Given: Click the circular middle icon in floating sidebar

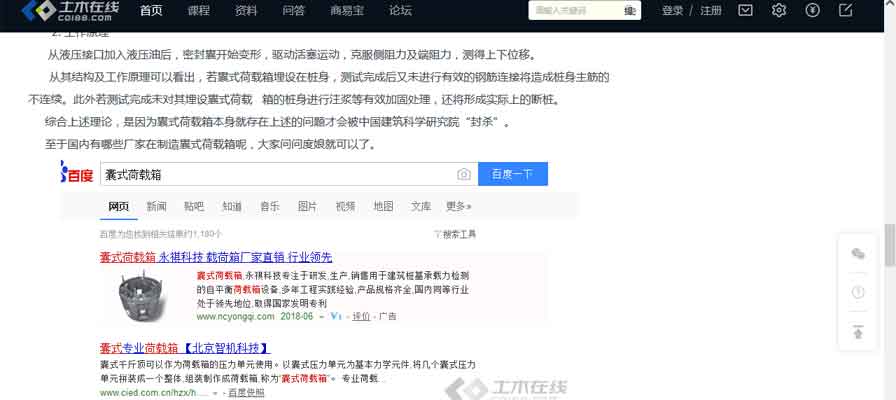Looking at the screenshot, I should click(858, 293).
